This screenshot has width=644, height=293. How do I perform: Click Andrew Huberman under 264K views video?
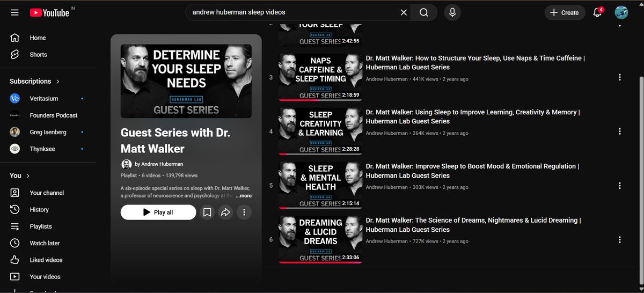pos(387,133)
